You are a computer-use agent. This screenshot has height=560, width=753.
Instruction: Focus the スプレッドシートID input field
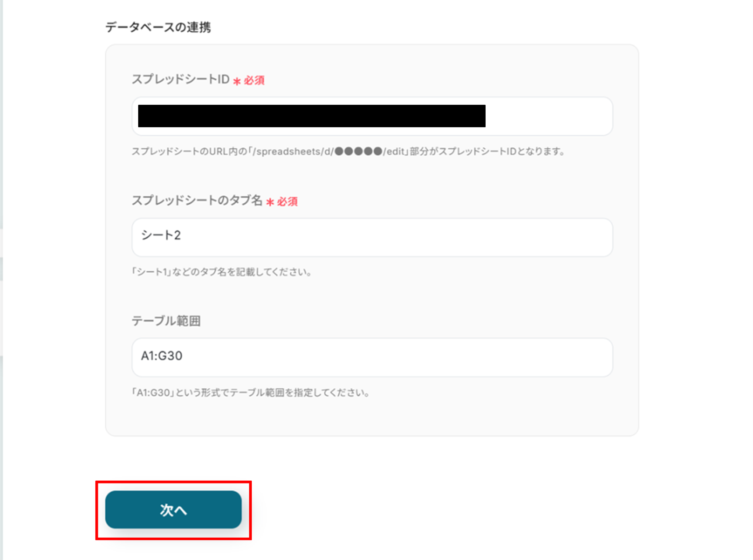(372, 116)
